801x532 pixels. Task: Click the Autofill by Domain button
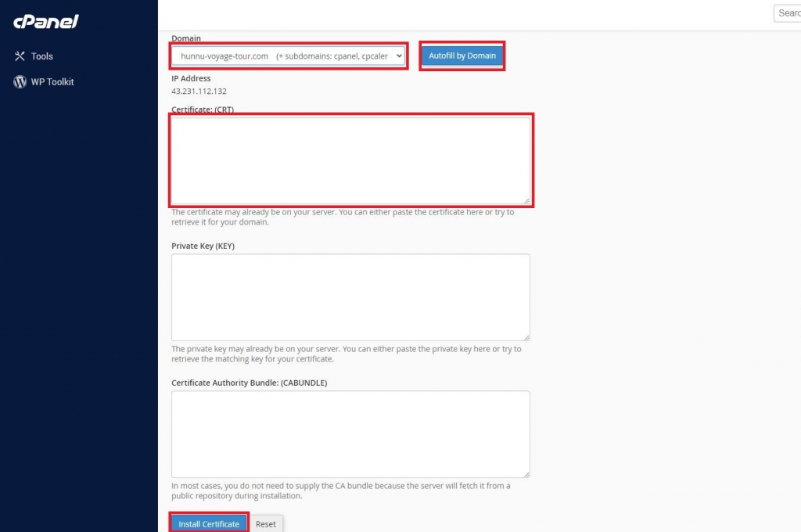pos(462,56)
